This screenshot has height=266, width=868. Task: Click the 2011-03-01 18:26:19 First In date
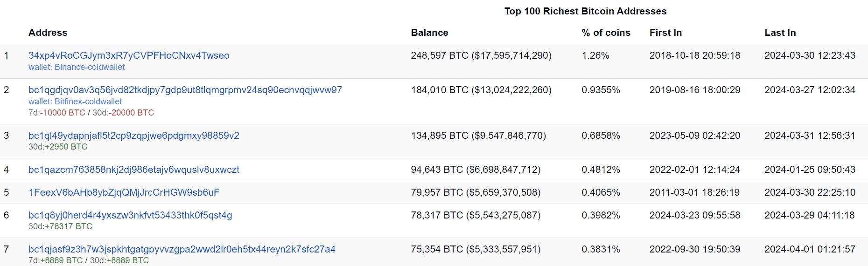(694, 192)
